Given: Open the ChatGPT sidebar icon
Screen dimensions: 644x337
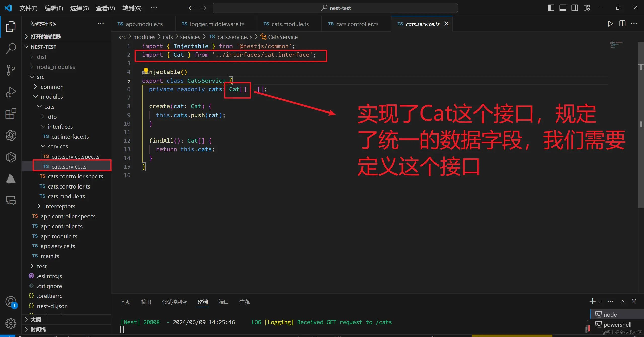Looking at the screenshot, I should 11,135.
